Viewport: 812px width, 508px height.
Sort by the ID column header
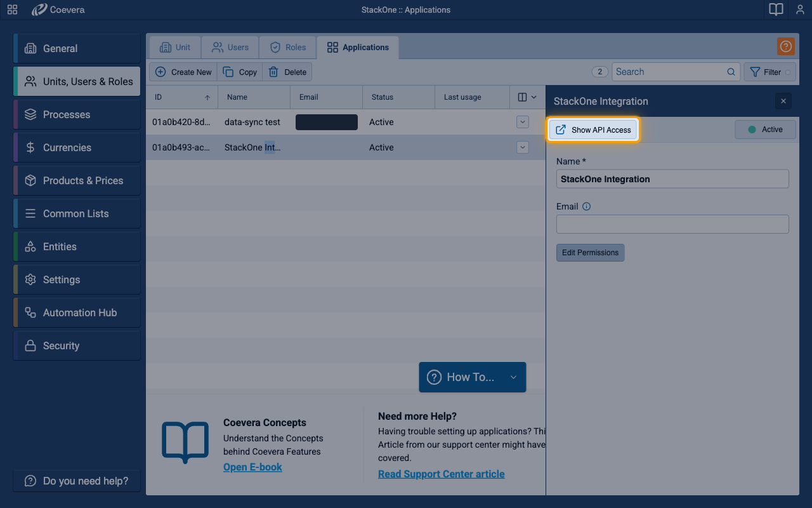coord(182,97)
